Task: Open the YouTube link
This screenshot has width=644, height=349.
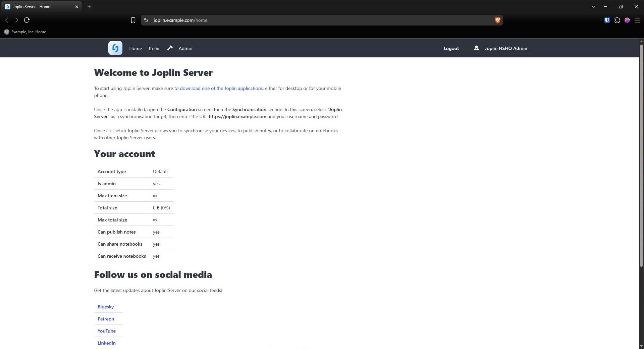Action: (107, 331)
